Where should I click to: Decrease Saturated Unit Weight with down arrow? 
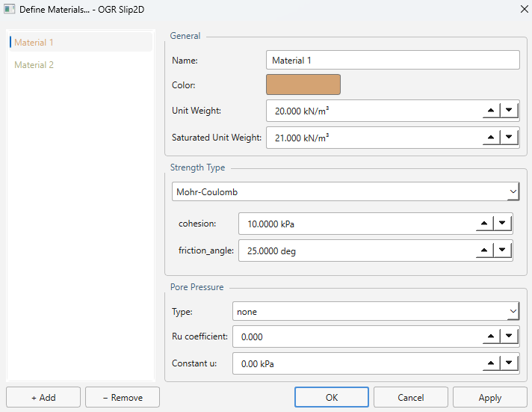point(509,138)
